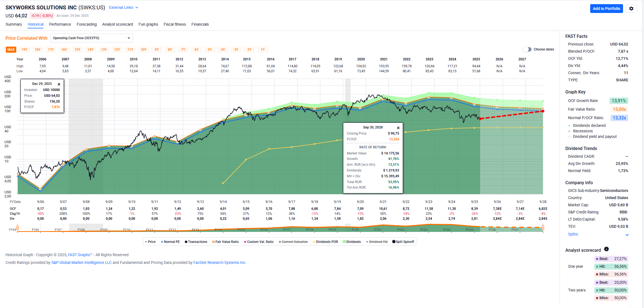Click the left timeline range handle
The width and height of the screenshot is (644, 308).
tap(18, 227)
